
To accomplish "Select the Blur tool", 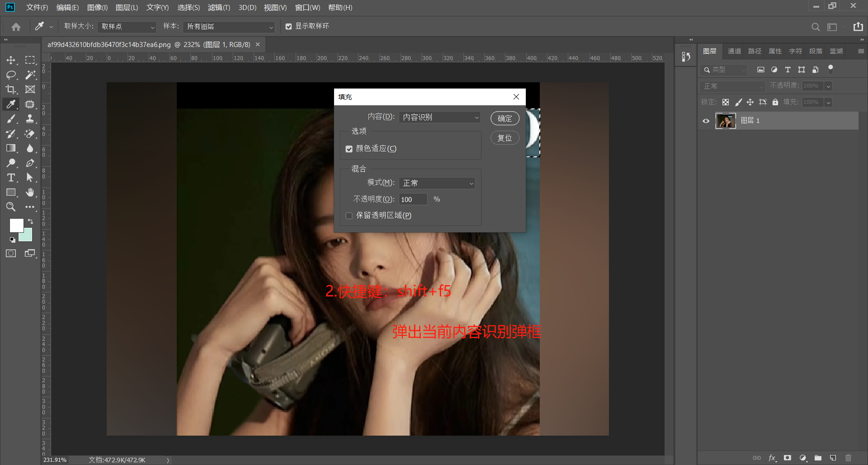I will (30, 148).
